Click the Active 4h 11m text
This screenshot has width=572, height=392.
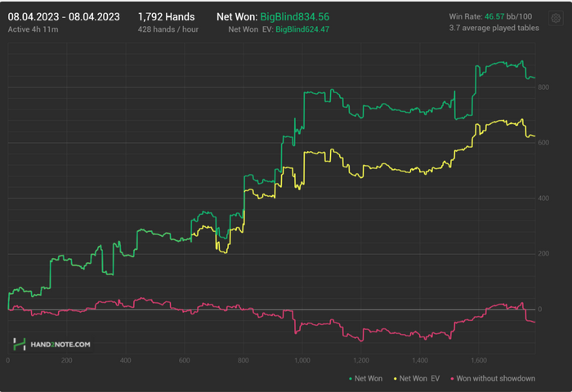coord(33,29)
